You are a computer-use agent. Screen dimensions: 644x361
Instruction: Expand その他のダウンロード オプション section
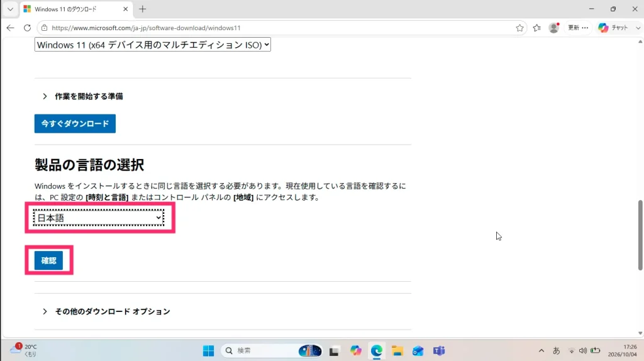click(x=106, y=311)
